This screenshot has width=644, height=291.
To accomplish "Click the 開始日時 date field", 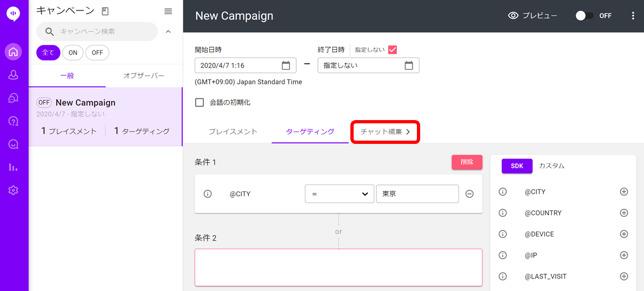I will click(245, 65).
